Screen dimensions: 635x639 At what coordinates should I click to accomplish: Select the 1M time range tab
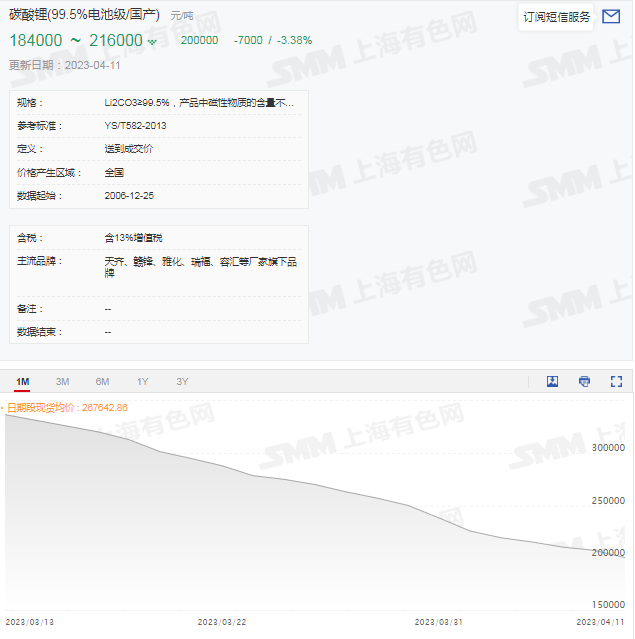(x=22, y=381)
